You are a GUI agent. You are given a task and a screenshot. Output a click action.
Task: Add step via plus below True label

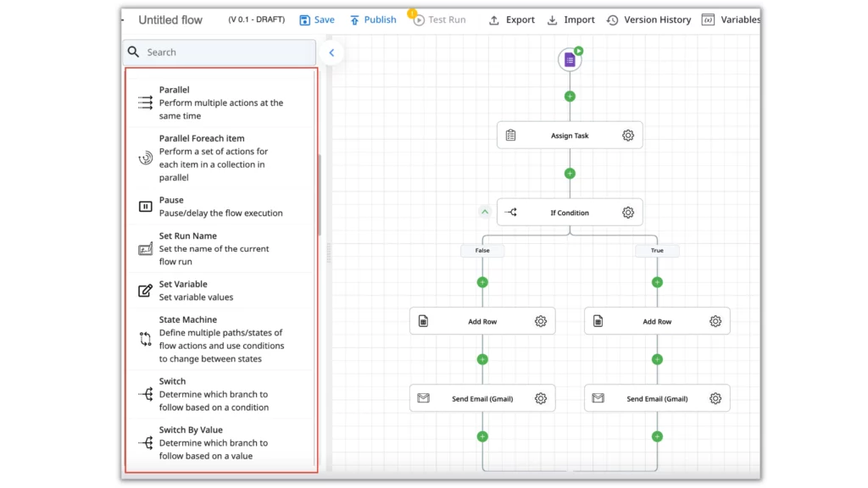coord(657,282)
